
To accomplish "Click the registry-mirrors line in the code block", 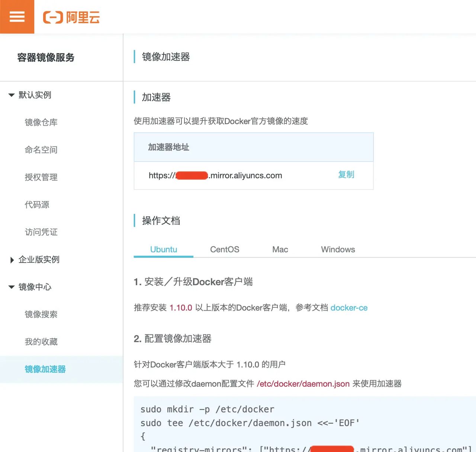I will coord(311,449).
